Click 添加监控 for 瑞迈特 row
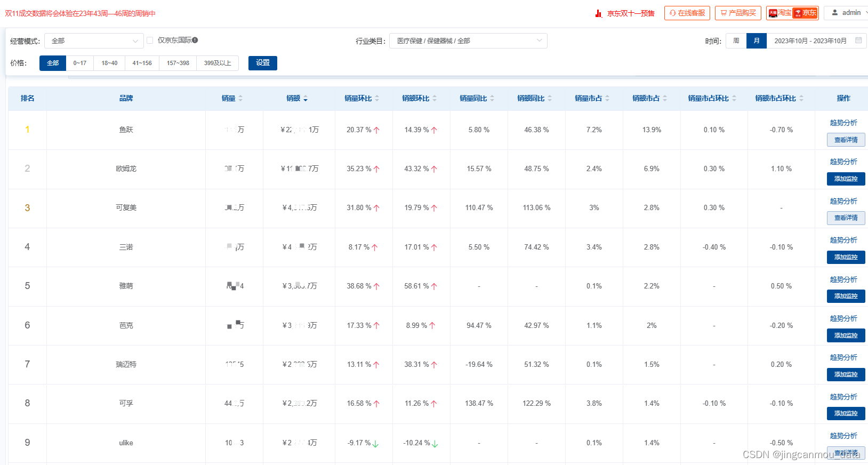Screen dimensions: 868x465 tap(846, 374)
